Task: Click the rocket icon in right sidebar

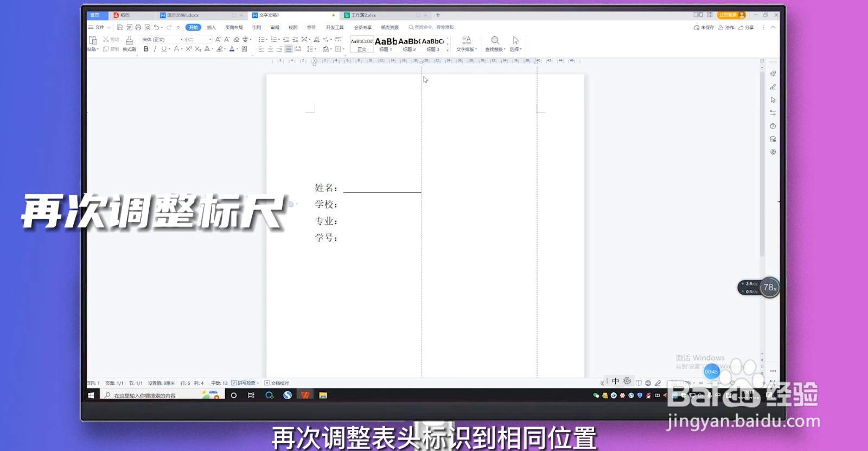Action: point(773,73)
